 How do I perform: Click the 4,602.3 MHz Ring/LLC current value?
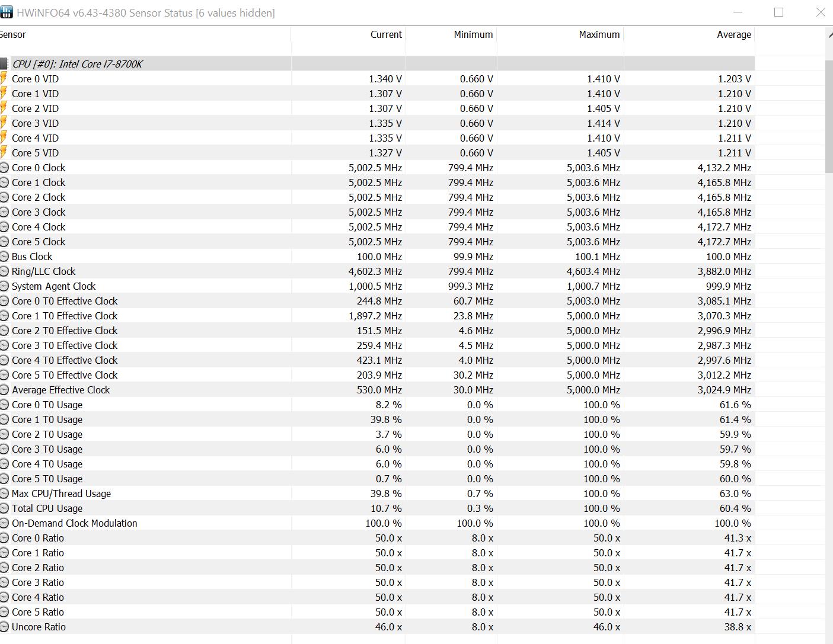(375, 271)
